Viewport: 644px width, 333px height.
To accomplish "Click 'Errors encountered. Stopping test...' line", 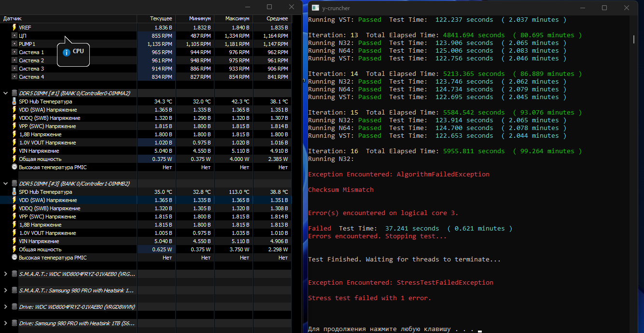I will tap(378, 236).
